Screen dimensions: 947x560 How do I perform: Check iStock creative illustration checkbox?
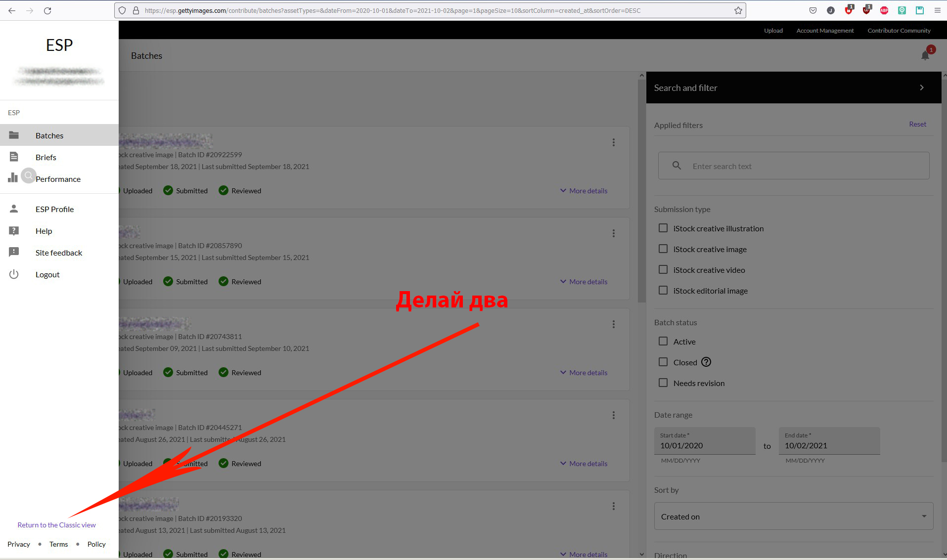coord(663,228)
